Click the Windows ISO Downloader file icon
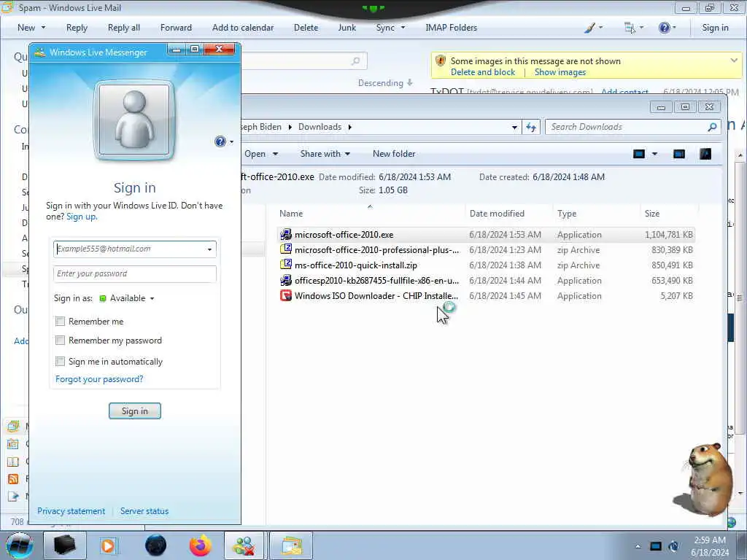 point(286,296)
